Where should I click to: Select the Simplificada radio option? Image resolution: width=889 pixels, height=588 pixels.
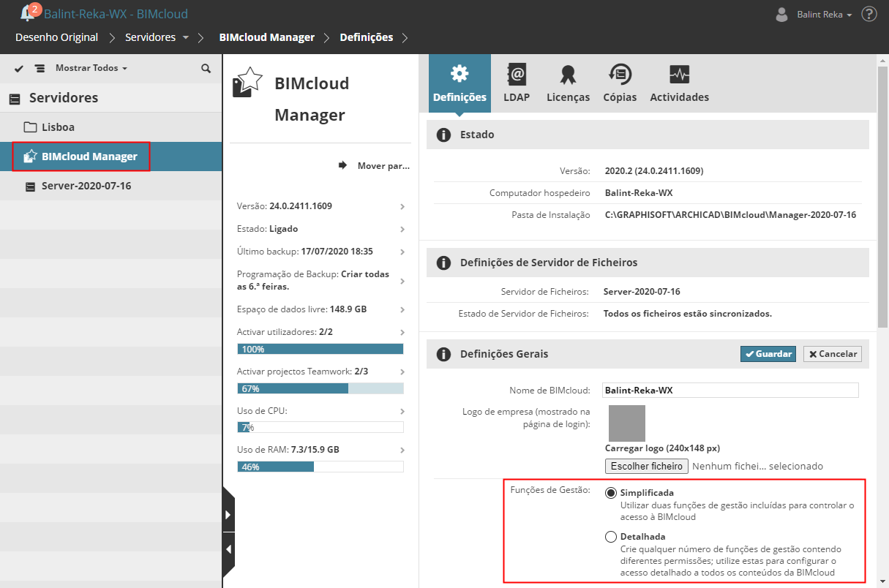(x=611, y=493)
